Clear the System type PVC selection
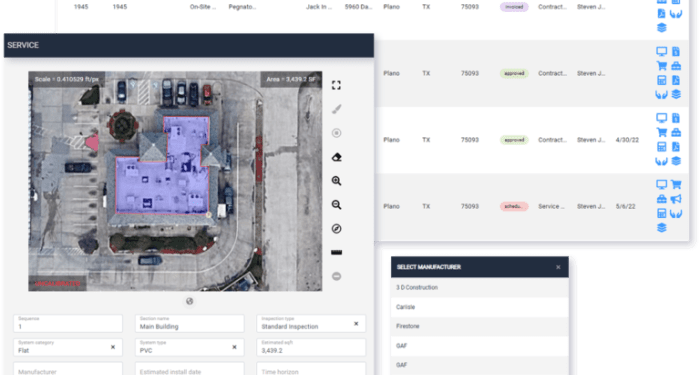This screenshot has width=700, height=375. [234, 347]
